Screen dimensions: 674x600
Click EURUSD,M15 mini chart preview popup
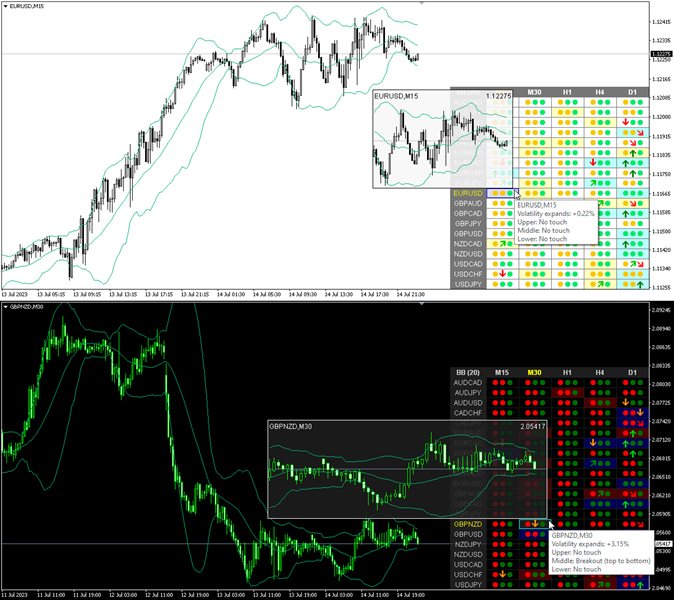point(443,139)
